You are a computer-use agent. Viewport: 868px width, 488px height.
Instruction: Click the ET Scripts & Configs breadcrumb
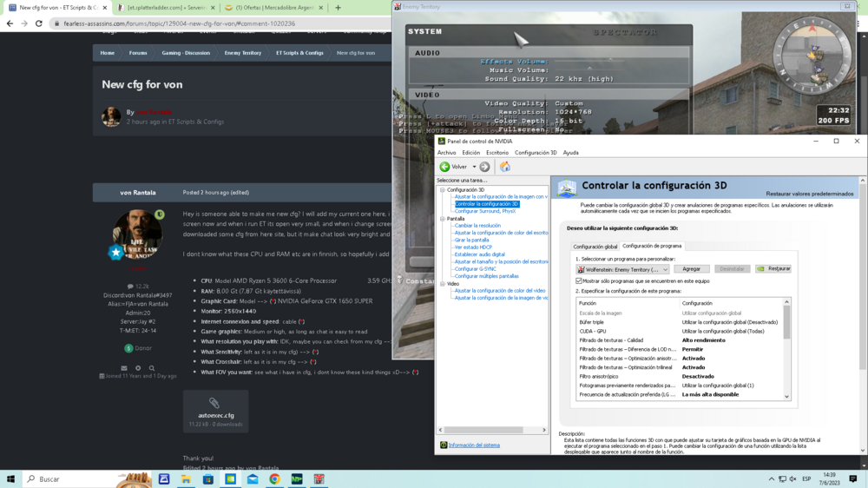point(299,53)
